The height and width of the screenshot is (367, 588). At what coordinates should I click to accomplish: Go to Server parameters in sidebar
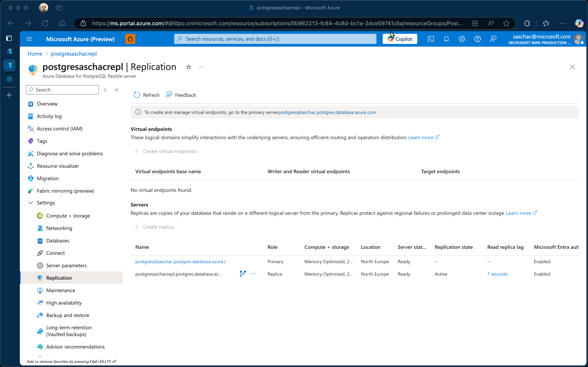pos(66,265)
